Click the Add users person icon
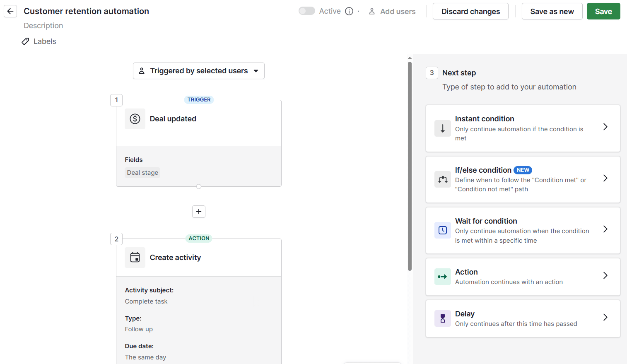 [x=372, y=12]
